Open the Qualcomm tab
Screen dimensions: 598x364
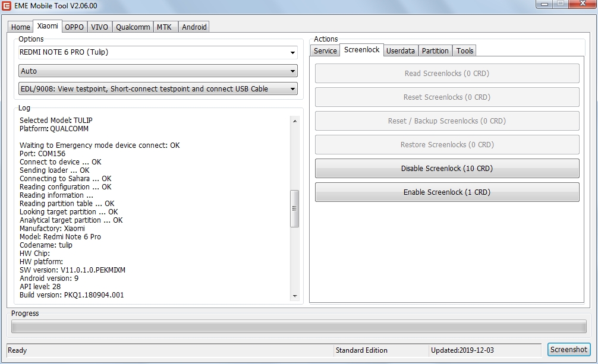coord(133,27)
